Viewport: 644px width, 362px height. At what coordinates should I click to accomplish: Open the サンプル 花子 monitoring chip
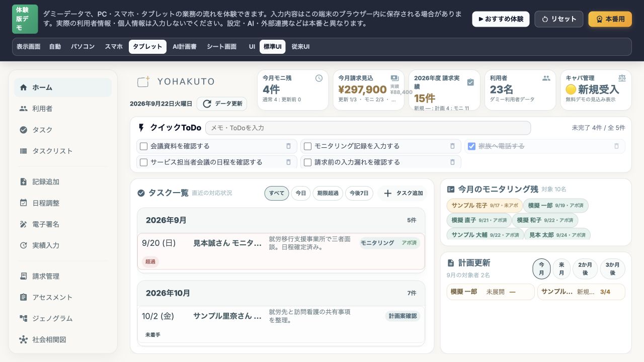[485, 206]
